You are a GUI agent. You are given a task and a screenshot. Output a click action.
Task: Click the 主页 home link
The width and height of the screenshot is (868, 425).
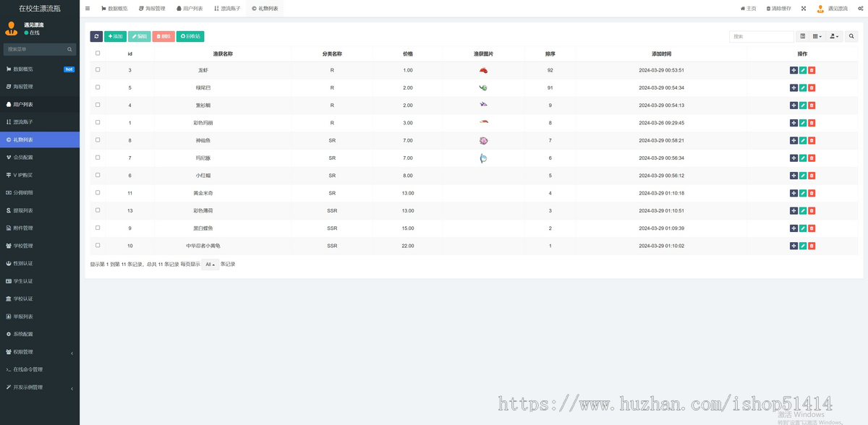pos(748,9)
